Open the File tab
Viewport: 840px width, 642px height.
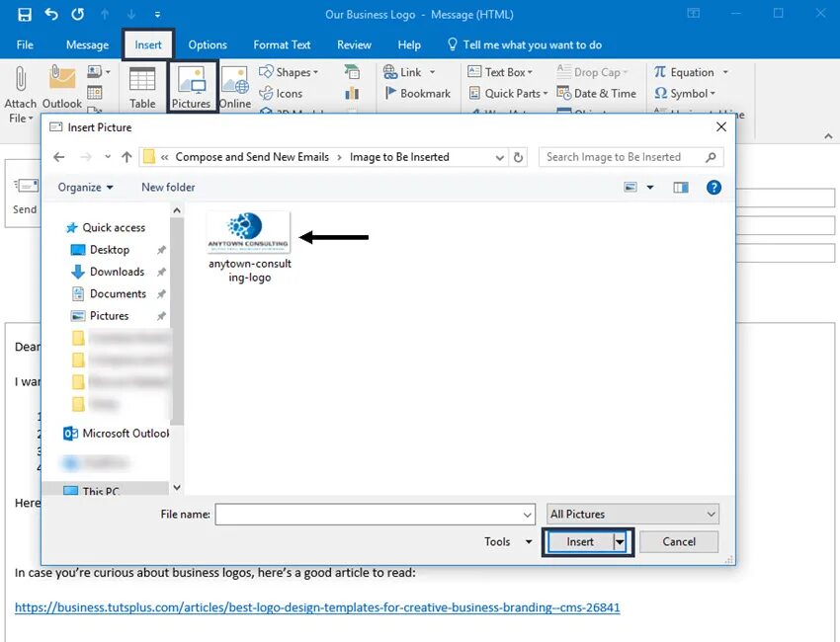click(25, 45)
